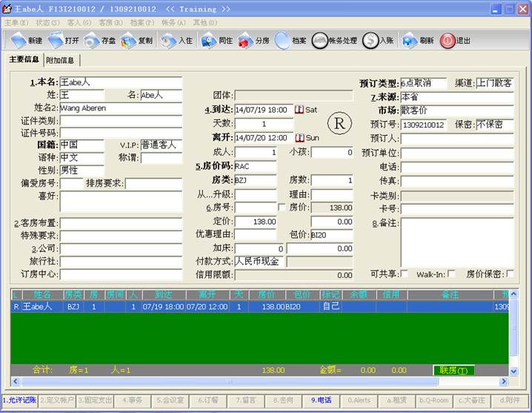Open the 预订类型 field showing 6点取消

(x=423, y=83)
